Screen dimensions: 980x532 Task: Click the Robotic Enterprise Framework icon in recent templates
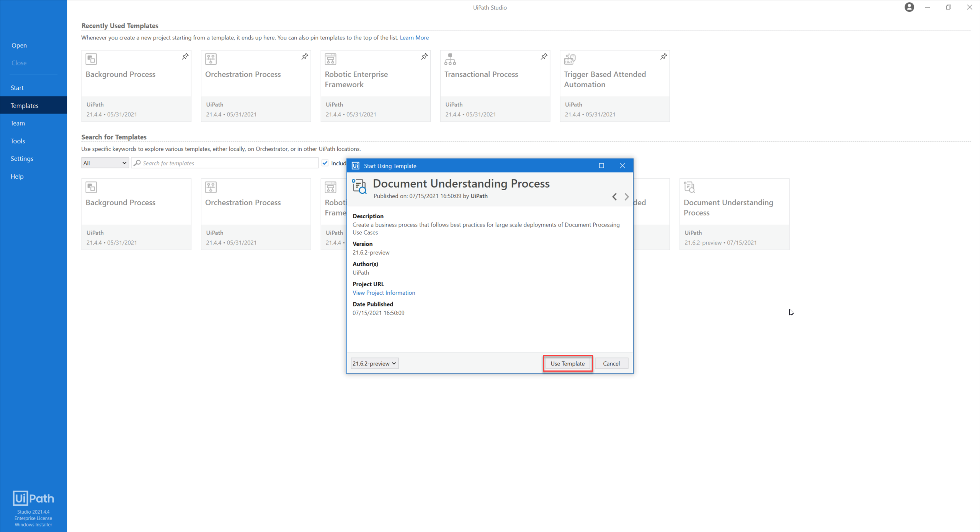(x=330, y=59)
